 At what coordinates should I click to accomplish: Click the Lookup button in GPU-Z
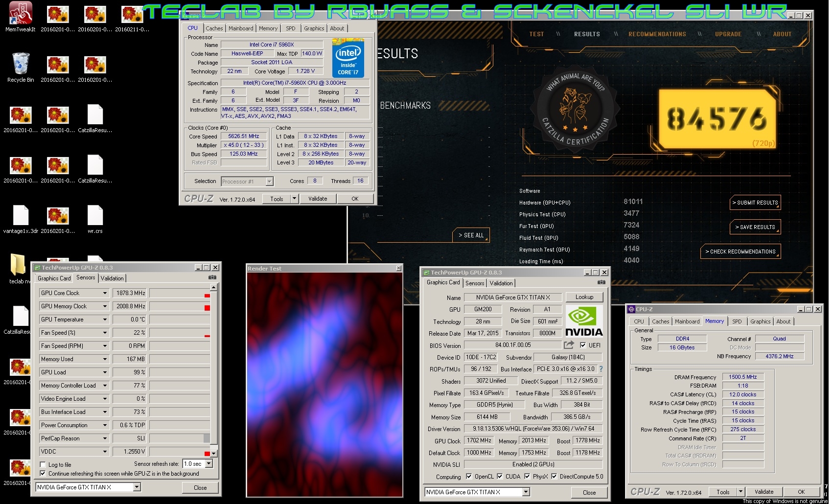pos(584,297)
